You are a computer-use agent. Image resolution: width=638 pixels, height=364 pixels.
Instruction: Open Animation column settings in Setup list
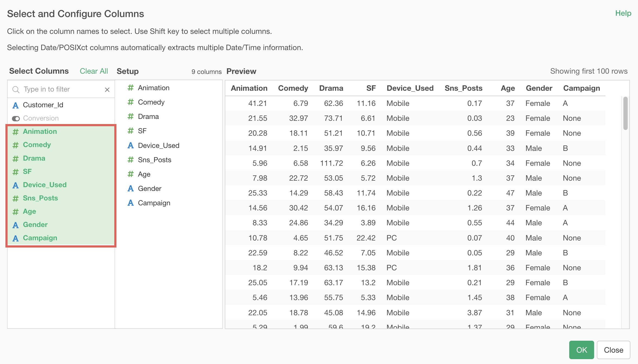click(154, 88)
